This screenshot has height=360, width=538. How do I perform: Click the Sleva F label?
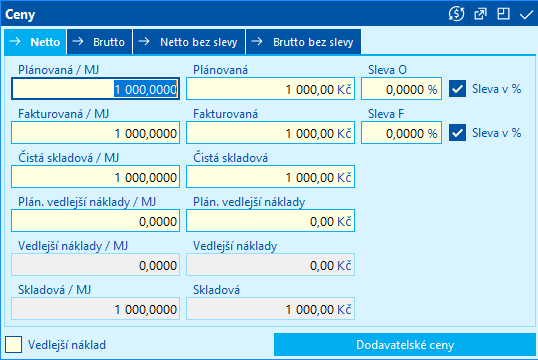click(x=386, y=114)
